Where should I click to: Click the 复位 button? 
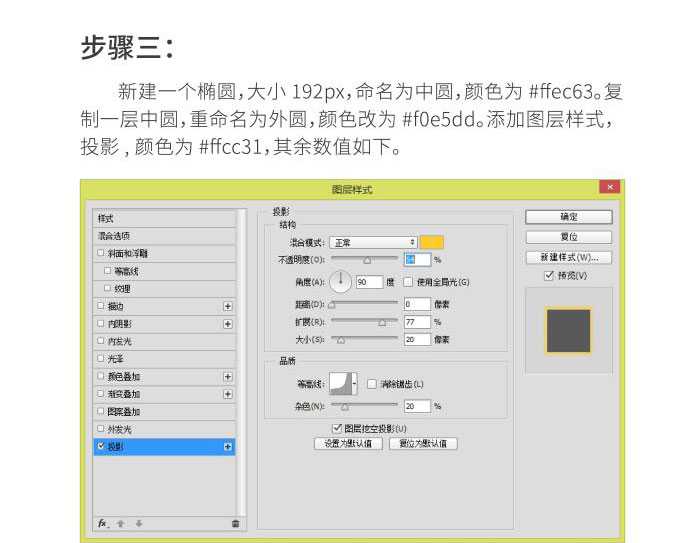[569, 237]
